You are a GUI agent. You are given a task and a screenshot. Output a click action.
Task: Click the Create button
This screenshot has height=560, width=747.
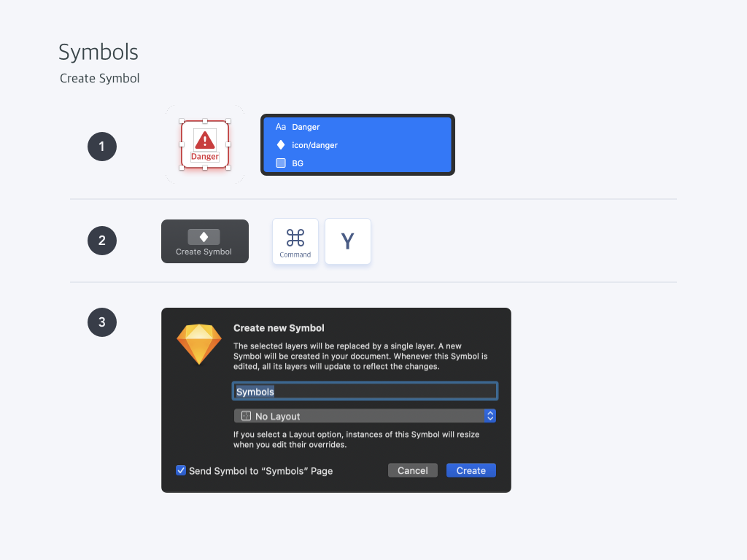(x=471, y=470)
